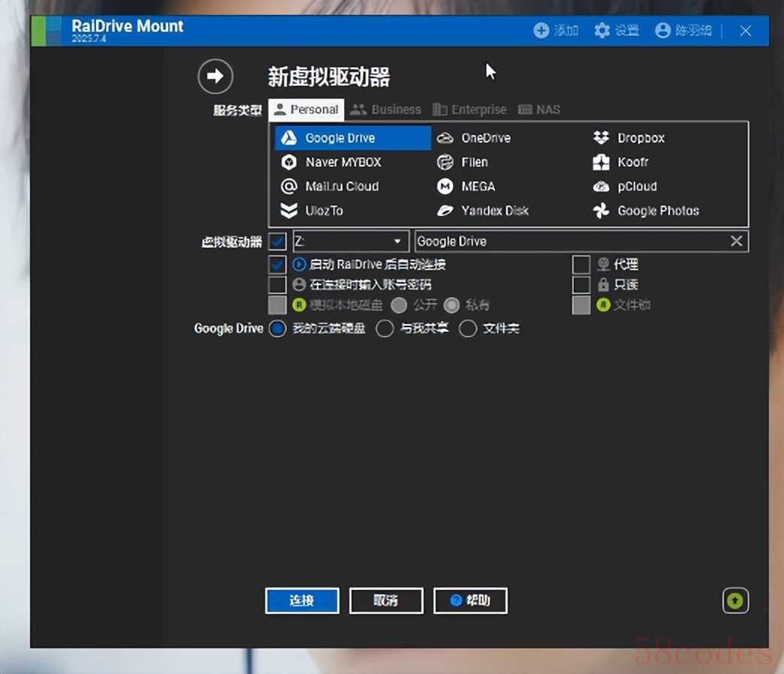Enable the 只读 read-only checkbox
784x674 pixels.
(x=581, y=284)
